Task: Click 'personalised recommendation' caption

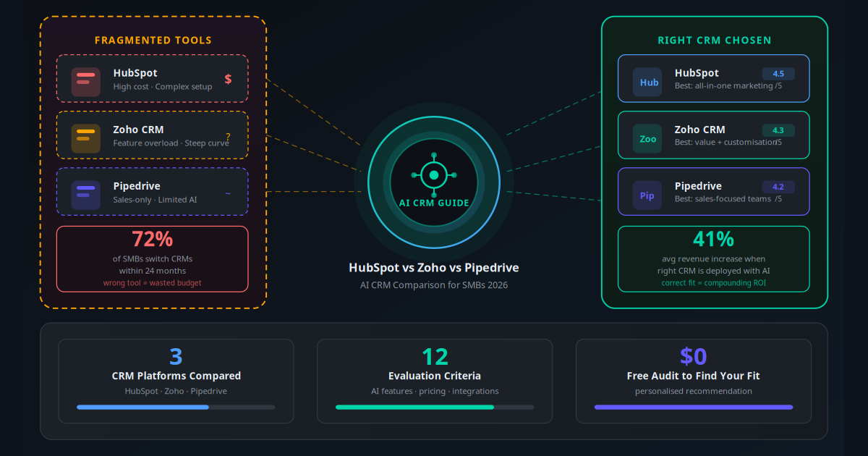Action: [x=694, y=392]
